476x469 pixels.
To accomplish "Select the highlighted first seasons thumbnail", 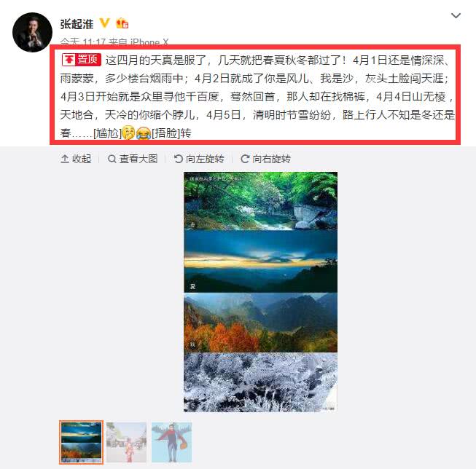I will [81, 442].
